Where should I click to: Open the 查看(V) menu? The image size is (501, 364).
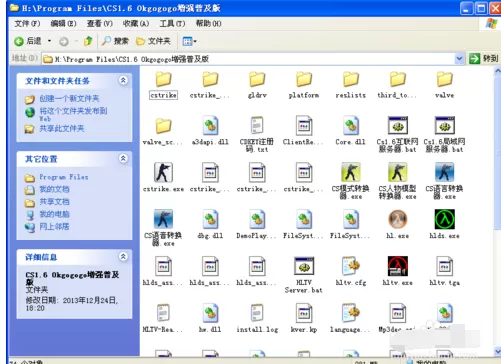tap(100, 24)
